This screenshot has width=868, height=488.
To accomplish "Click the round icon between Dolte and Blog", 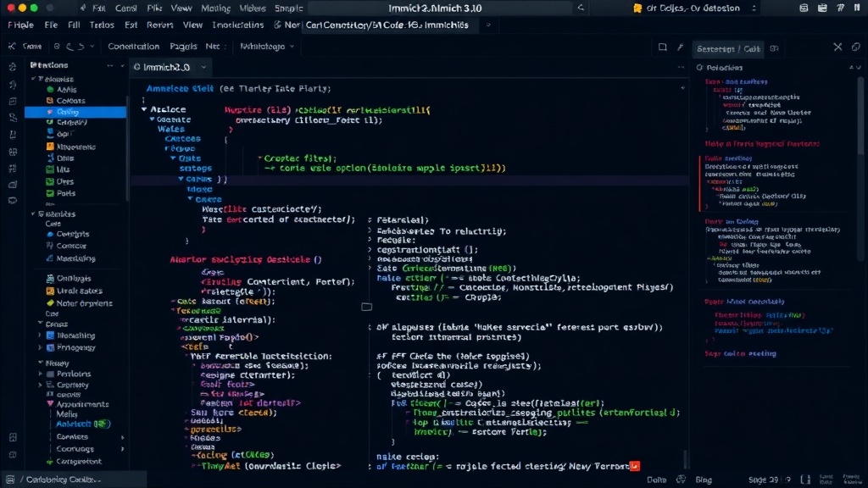I will click(681, 480).
